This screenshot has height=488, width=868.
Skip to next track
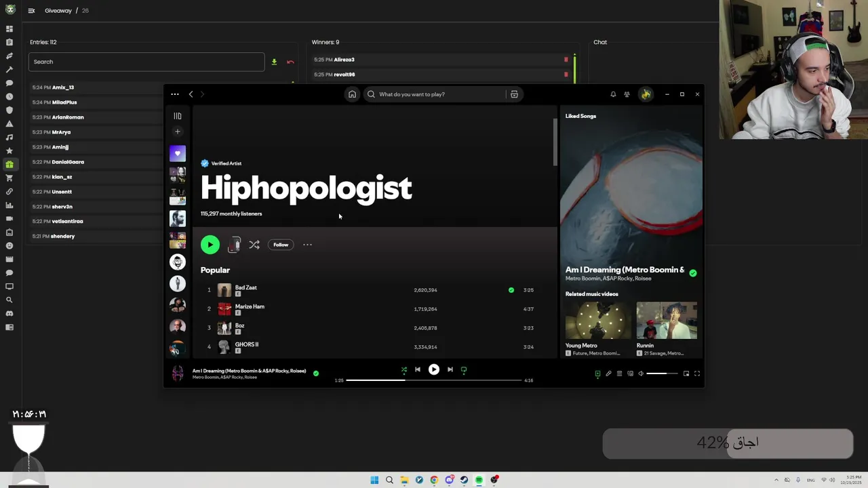450,369
